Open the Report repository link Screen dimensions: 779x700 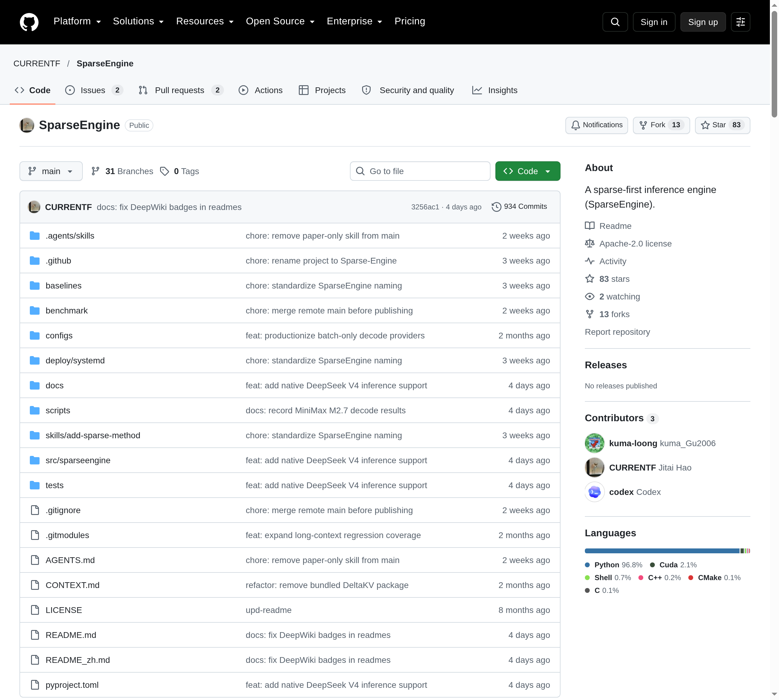617,332
